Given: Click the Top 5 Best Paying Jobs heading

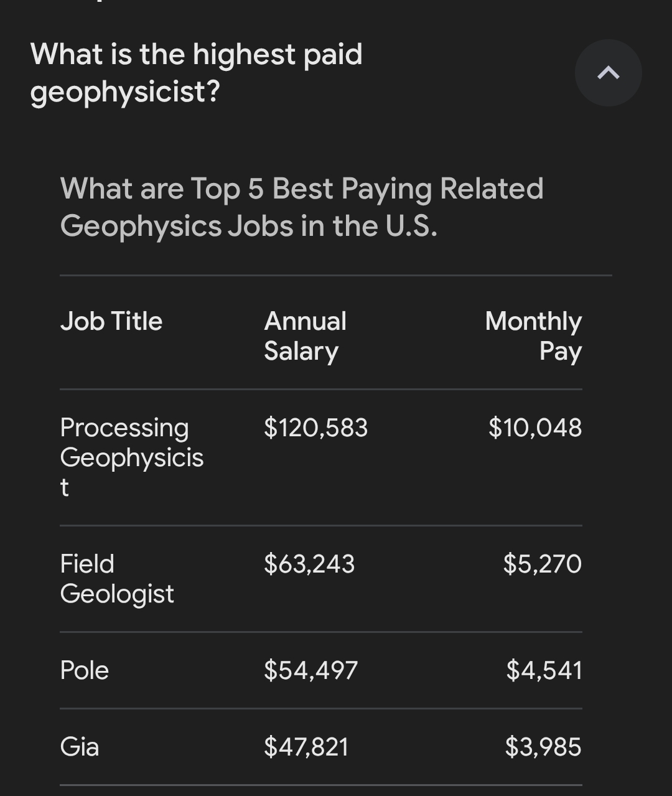Looking at the screenshot, I should click(x=302, y=207).
